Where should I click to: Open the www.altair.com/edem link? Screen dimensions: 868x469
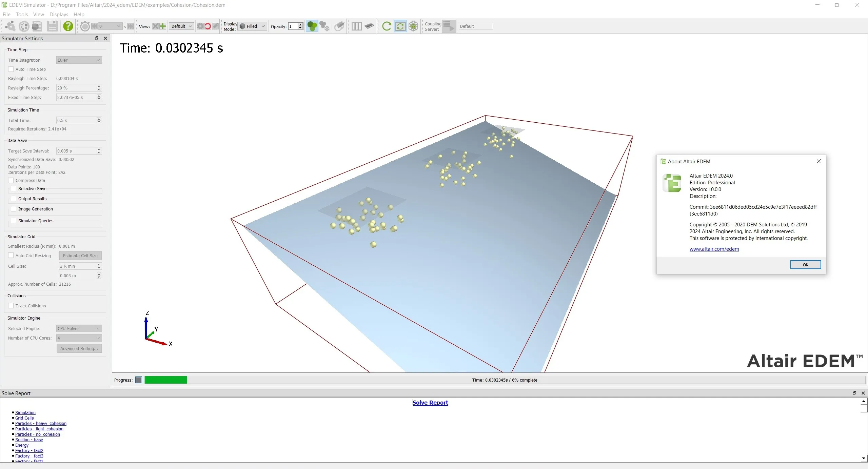(x=714, y=249)
